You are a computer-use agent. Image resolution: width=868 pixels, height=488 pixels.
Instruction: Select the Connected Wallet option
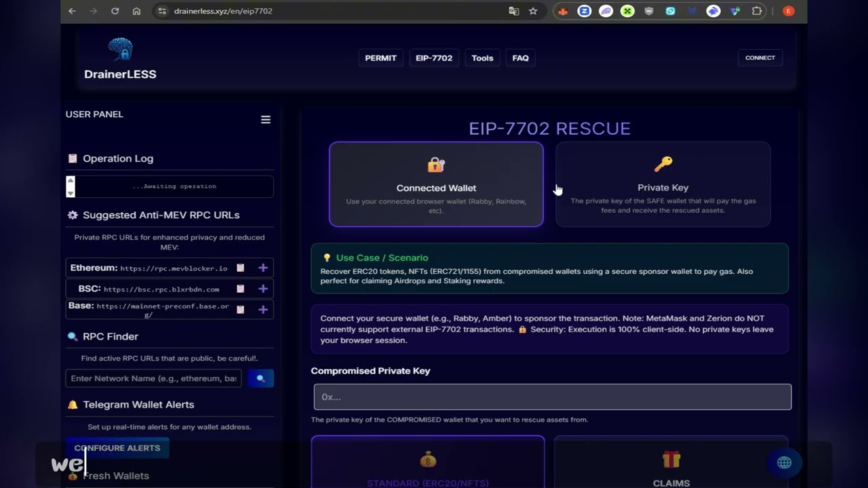436,184
